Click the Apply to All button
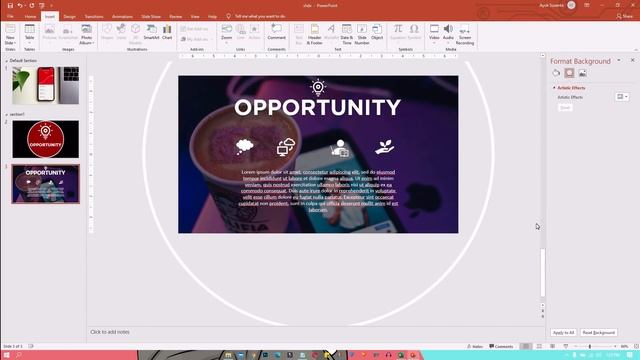The width and height of the screenshot is (640, 360). point(563,333)
